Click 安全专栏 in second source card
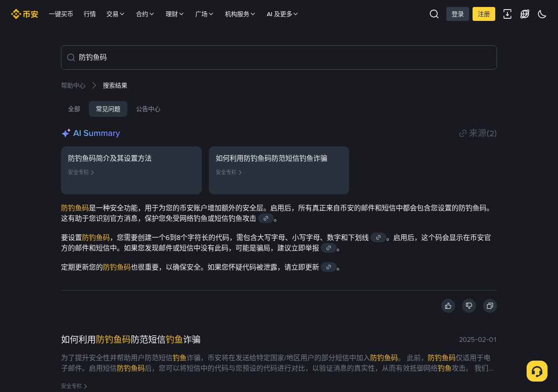558x392 pixels. click(229, 172)
